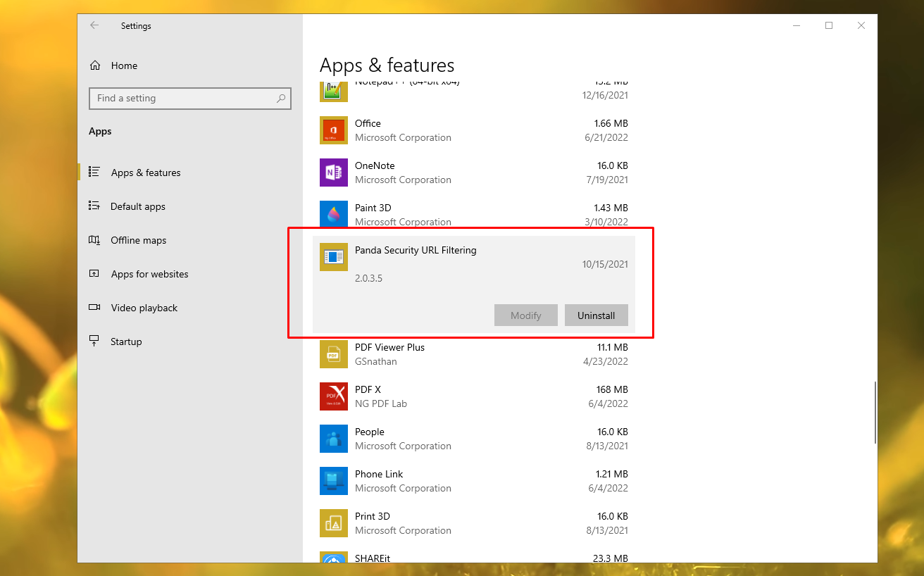Viewport: 924px width, 576px height.
Task: Click the Phone Link app icon
Action: click(x=333, y=481)
